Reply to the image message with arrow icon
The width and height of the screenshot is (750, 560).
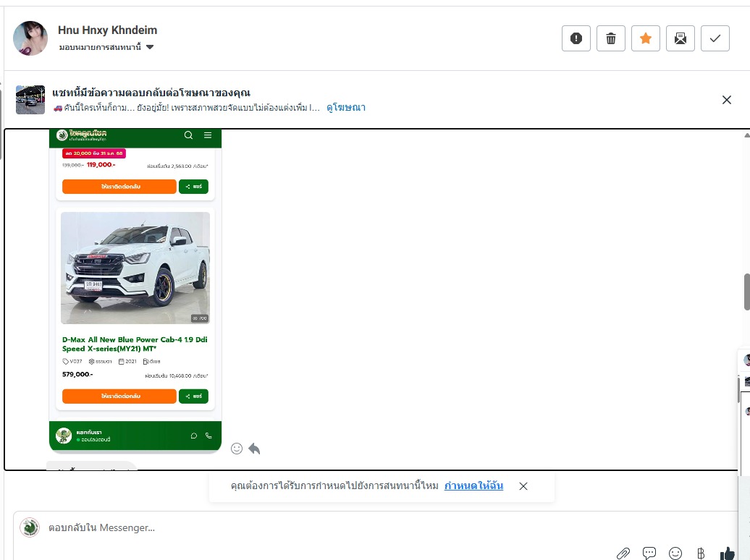[255, 449]
